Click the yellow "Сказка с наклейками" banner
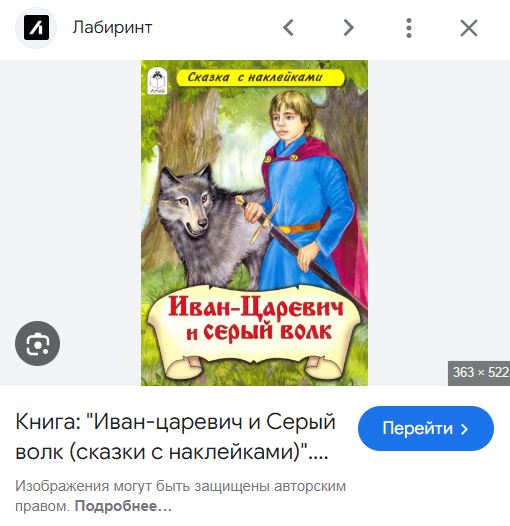The height and width of the screenshot is (526, 510). [260, 77]
